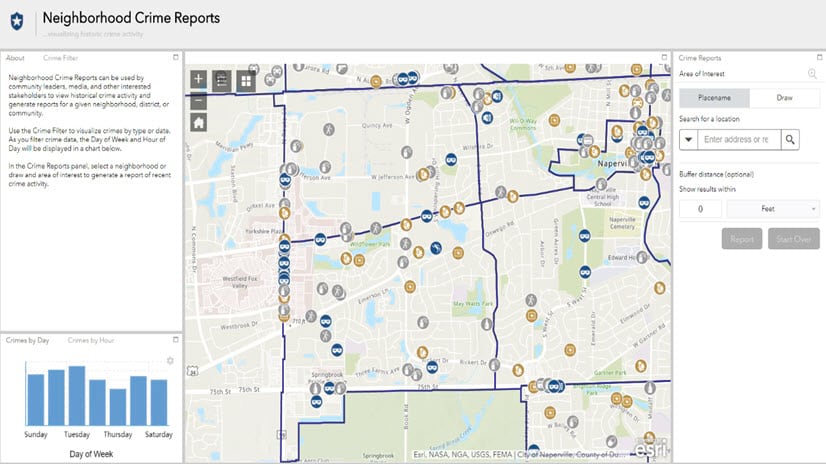The width and height of the screenshot is (826, 465).
Task: Maximize the map panel
Action: click(x=664, y=57)
